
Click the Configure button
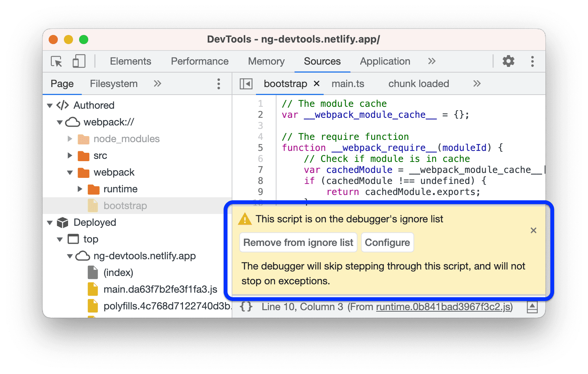(387, 242)
